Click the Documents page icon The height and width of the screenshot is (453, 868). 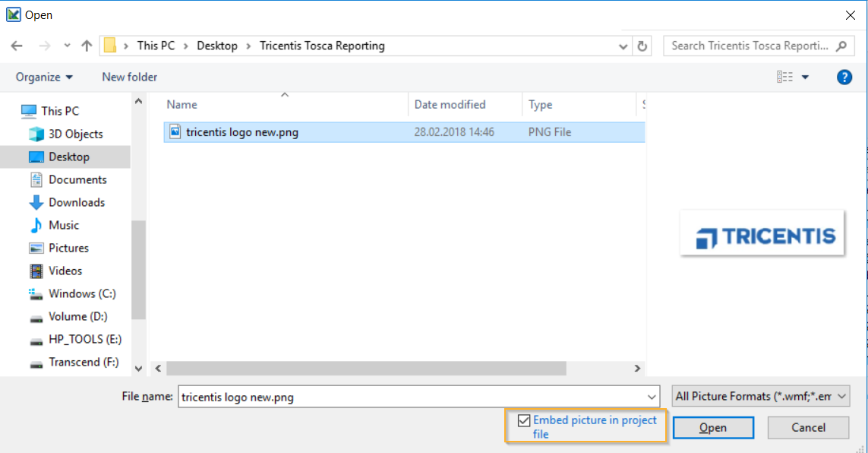pyautogui.click(x=36, y=179)
